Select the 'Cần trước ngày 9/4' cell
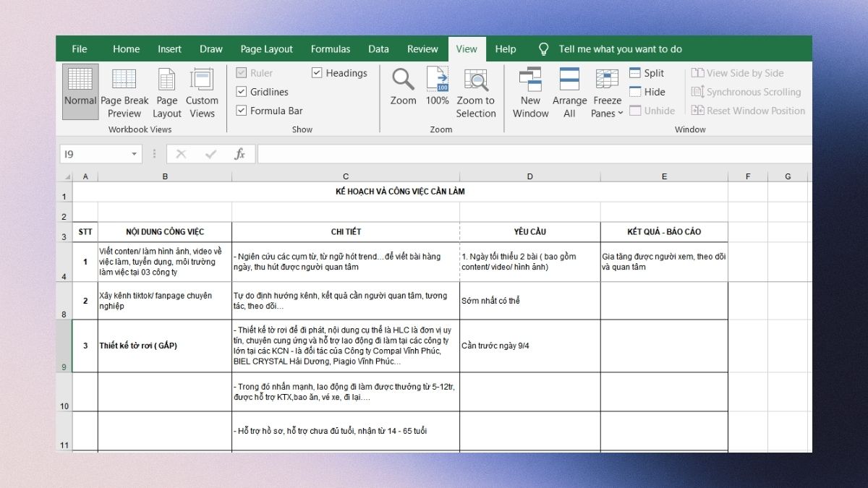Viewport: 868px width, 488px height. [x=530, y=346]
